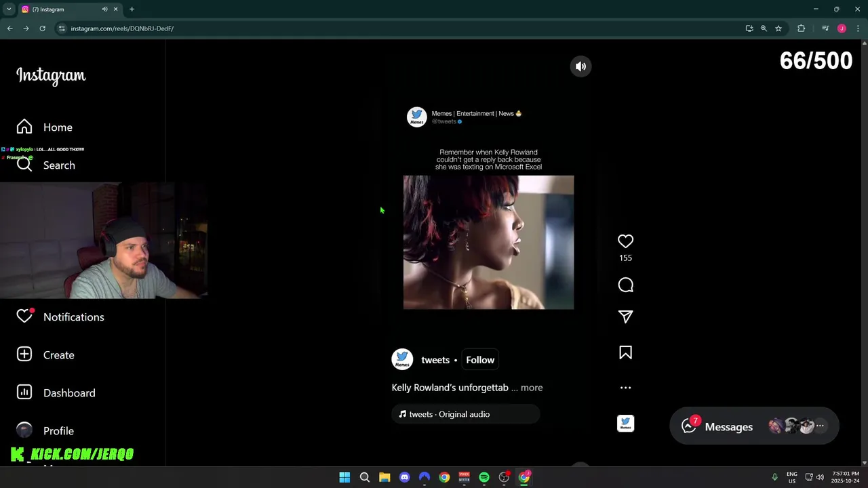Open site information icon in address bar
Screen dimensions: 868x488
pos(62,28)
